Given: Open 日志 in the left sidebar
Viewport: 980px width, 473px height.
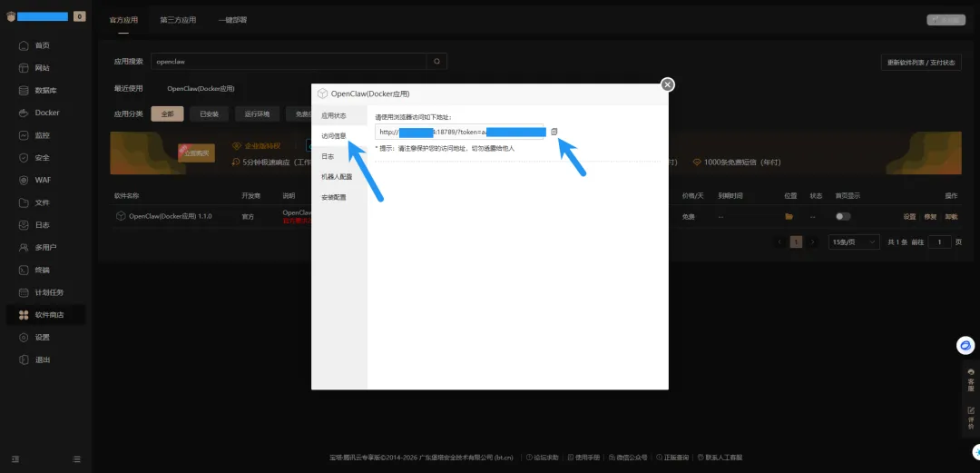Looking at the screenshot, I should click(44, 225).
